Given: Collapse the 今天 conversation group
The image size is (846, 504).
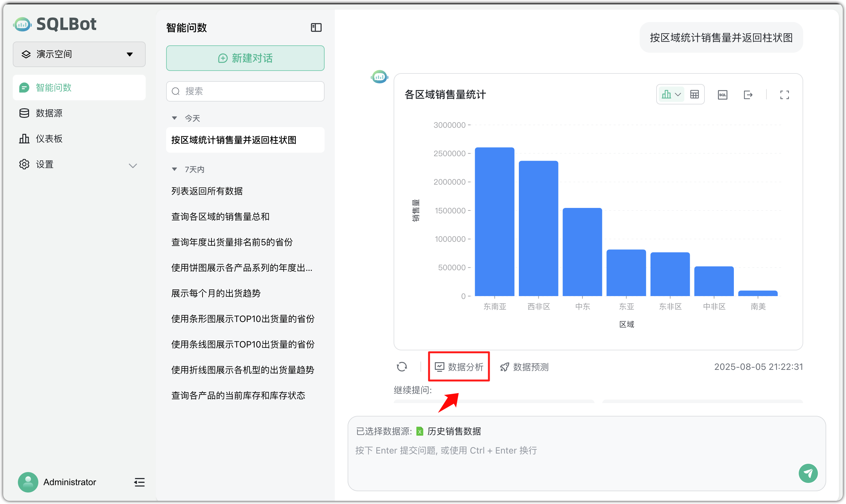Looking at the screenshot, I should click(x=174, y=118).
